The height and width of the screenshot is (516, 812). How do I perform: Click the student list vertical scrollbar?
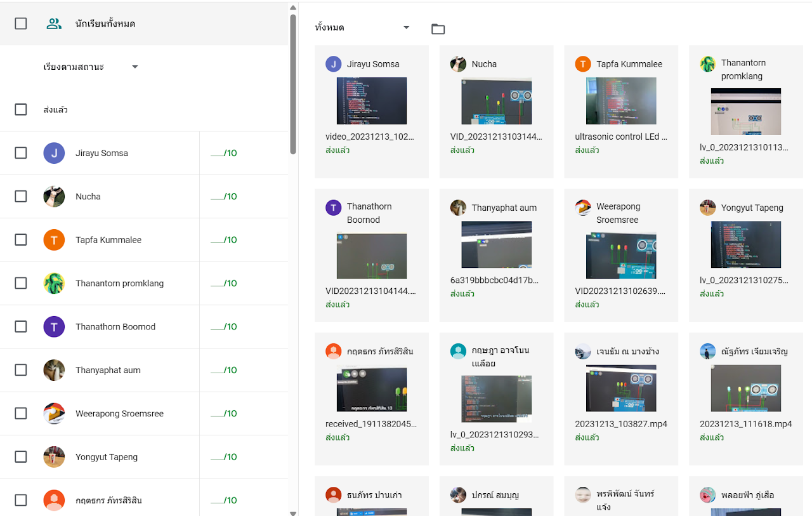[x=293, y=84]
